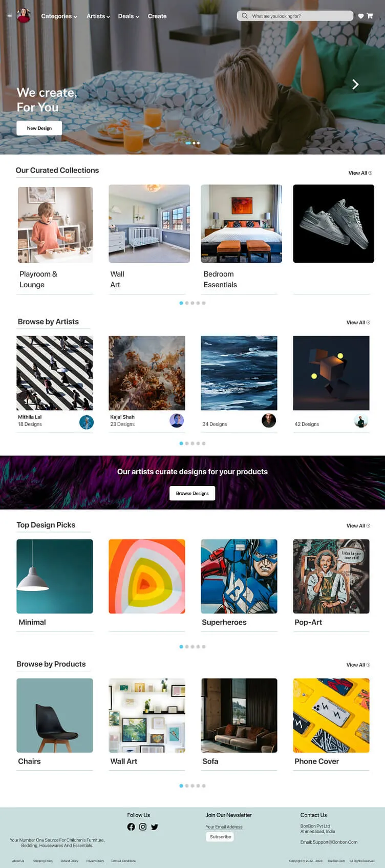The image size is (385, 868).
Task: Click the Browse Designs button
Action: [193, 493]
